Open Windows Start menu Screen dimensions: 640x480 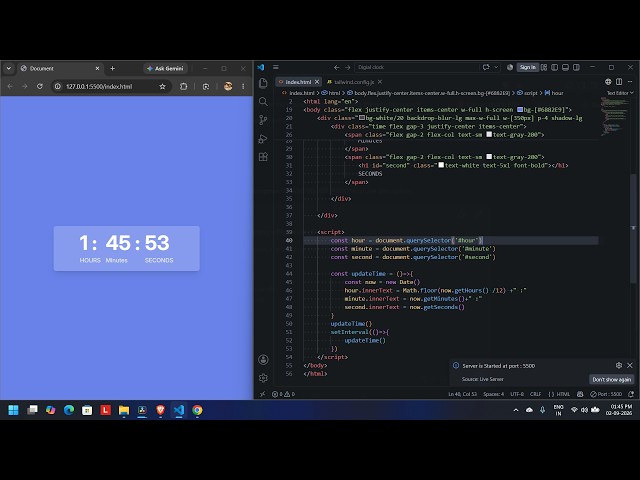13,410
